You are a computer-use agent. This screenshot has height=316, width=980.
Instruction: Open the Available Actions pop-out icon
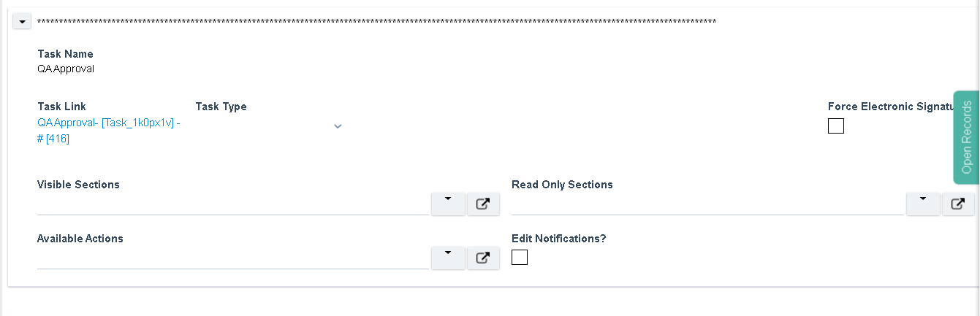(483, 258)
